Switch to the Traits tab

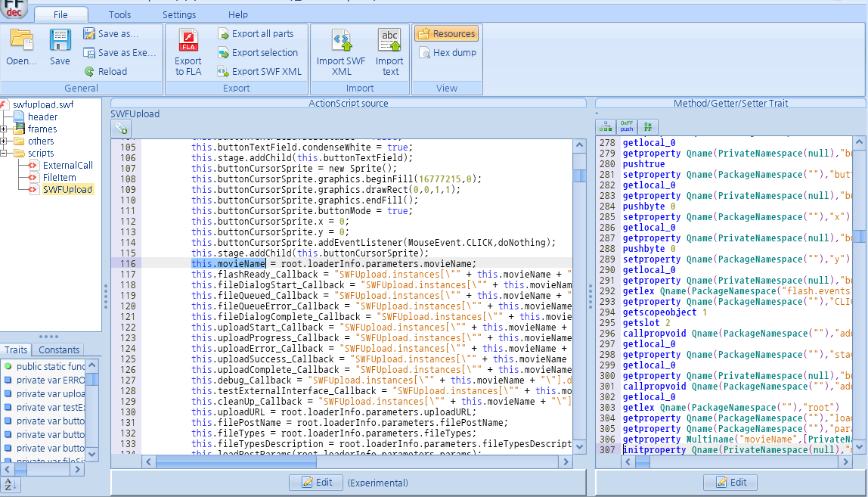pyautogui.click(x=16, y=349)
